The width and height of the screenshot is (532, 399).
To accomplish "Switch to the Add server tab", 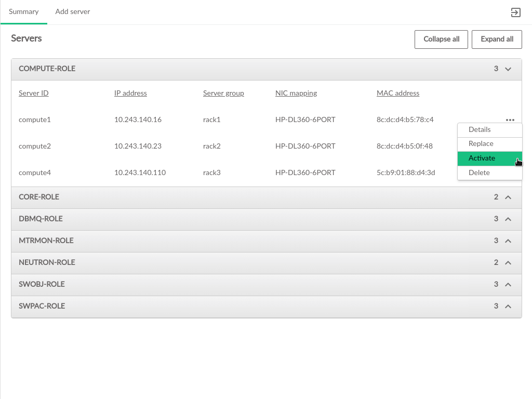I will 72,12.
